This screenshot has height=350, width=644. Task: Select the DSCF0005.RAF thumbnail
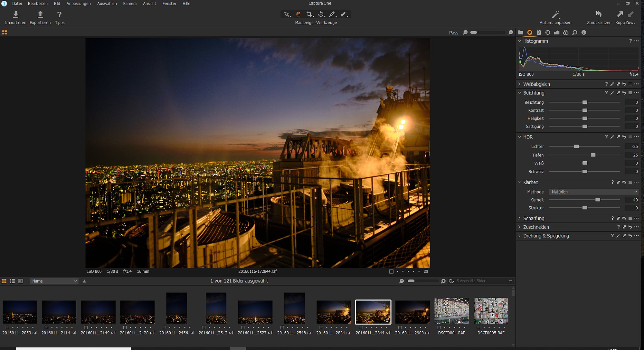click(x=491, y=311)
